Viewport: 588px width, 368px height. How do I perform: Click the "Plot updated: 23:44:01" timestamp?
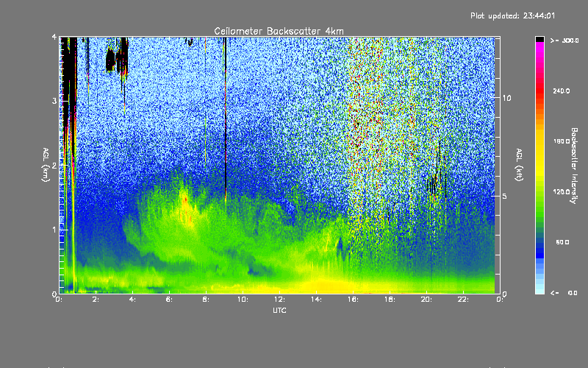click(512, 15)
